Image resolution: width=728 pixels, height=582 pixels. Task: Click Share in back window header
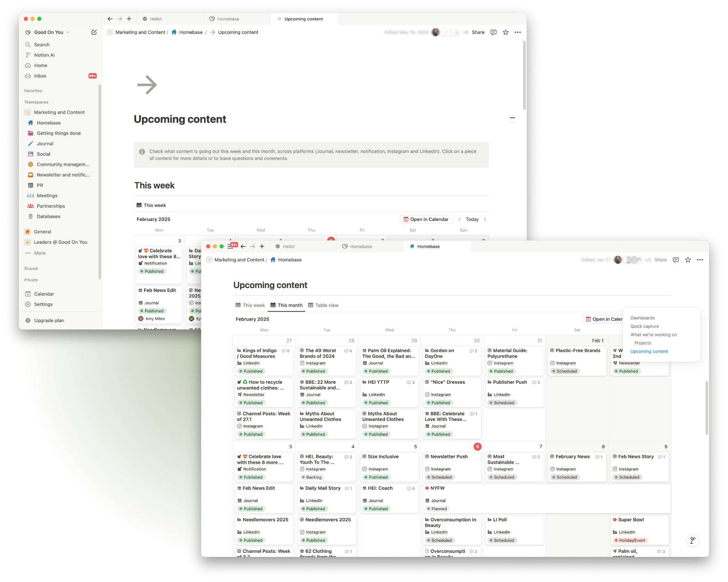[478, 32]
